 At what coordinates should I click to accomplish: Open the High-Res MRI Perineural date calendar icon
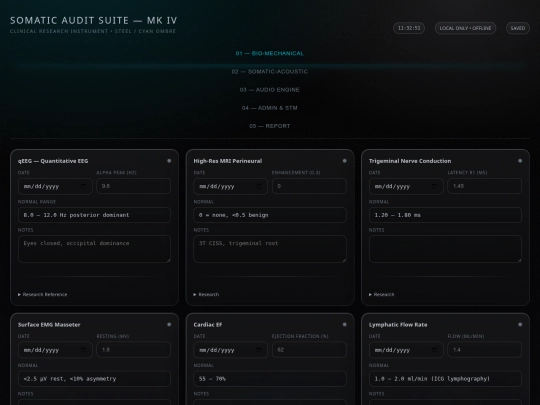tap(259, 186)
